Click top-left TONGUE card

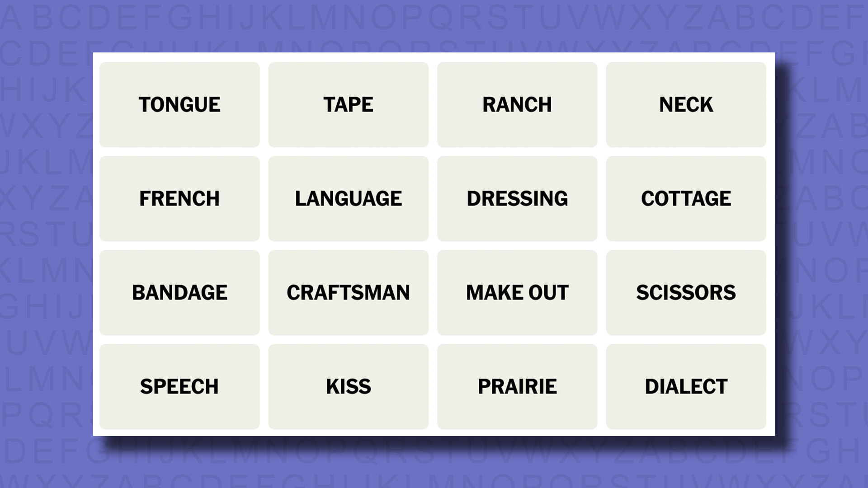[x=179, y=104]
